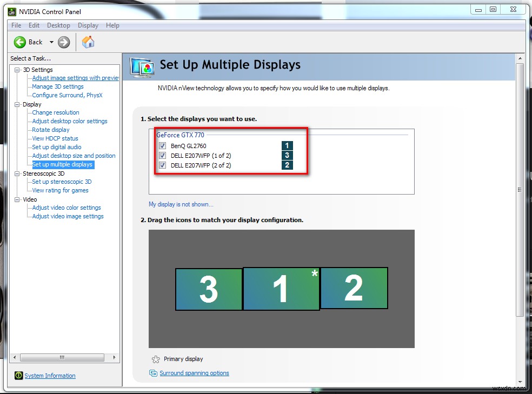Open the Edit menu
532x394 pixels.
click(34, 25)
